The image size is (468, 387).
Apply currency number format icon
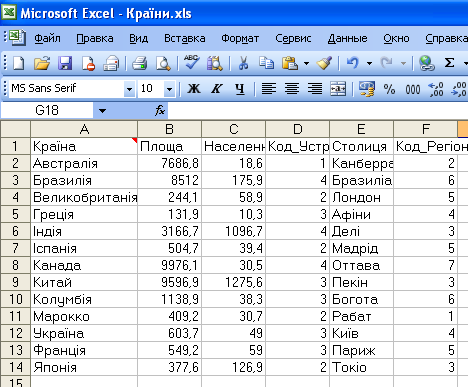(367, 89)
